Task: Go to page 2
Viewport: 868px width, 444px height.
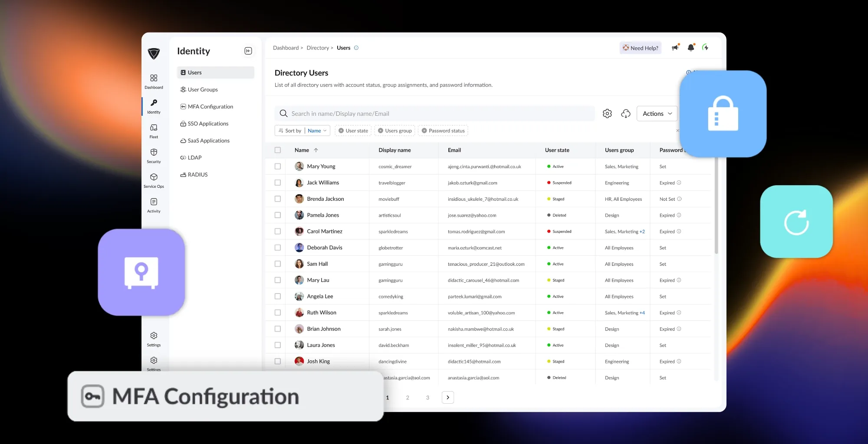Action: [408, 398]
